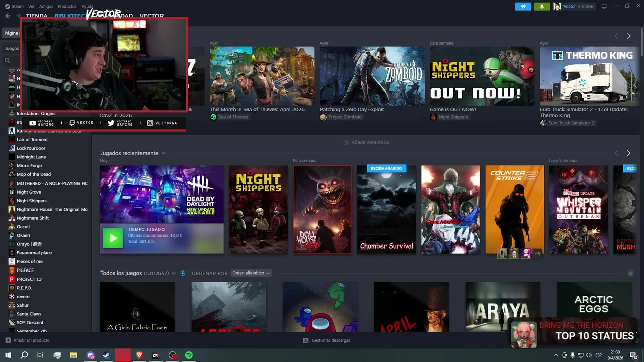Image resolution: width=644 pixels, height=362 pixels.
Task: Open the Orden alfabético sort dropdown
Action: [251, 273]
